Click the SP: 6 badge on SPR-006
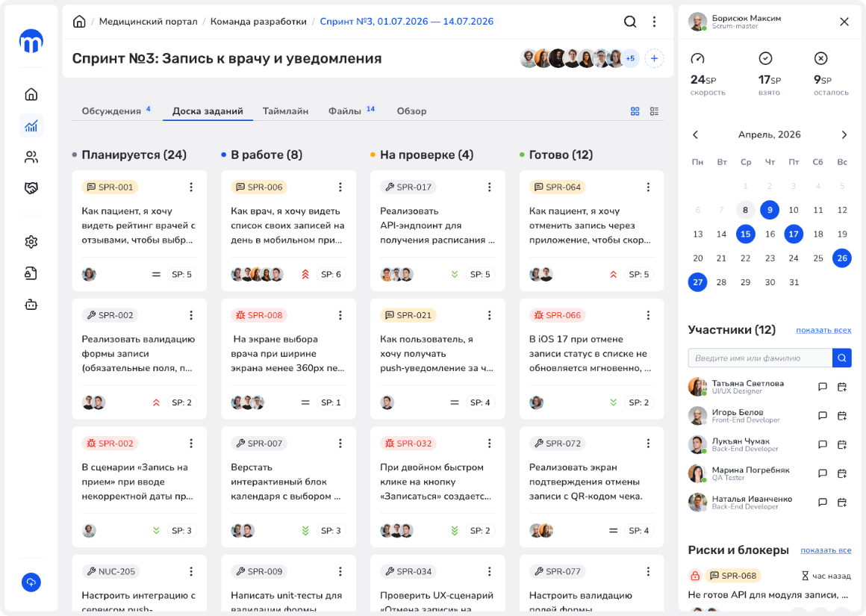The image size is (866, 616). (331, 275)
